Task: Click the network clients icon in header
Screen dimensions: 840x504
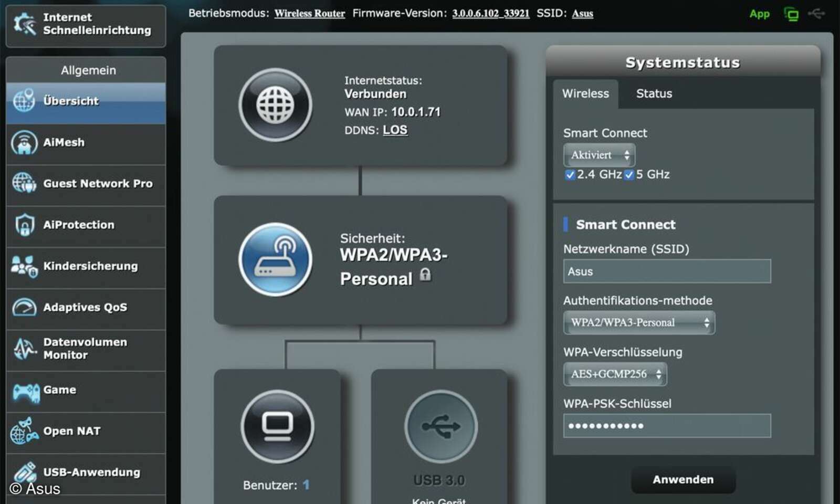Action: coord(791,14)
